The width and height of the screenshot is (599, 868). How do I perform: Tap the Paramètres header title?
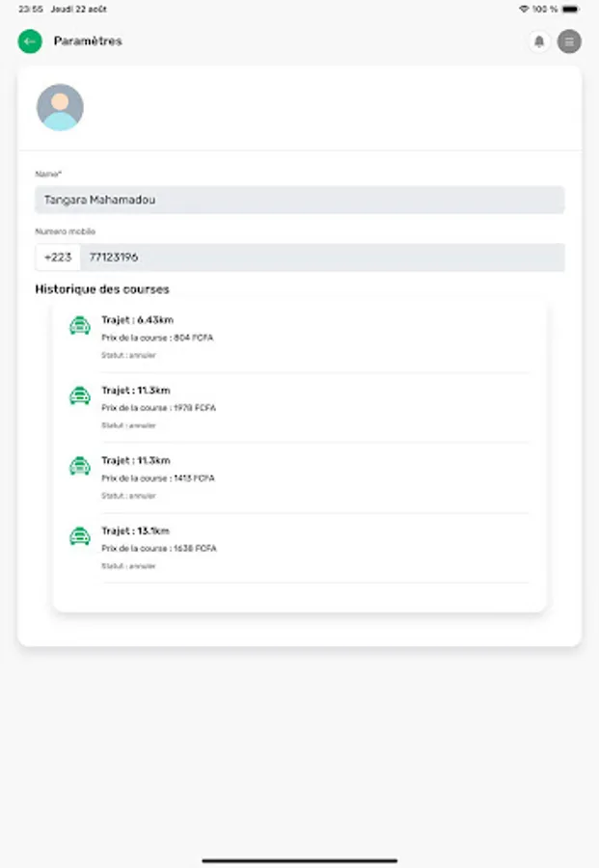click(87, 41)
